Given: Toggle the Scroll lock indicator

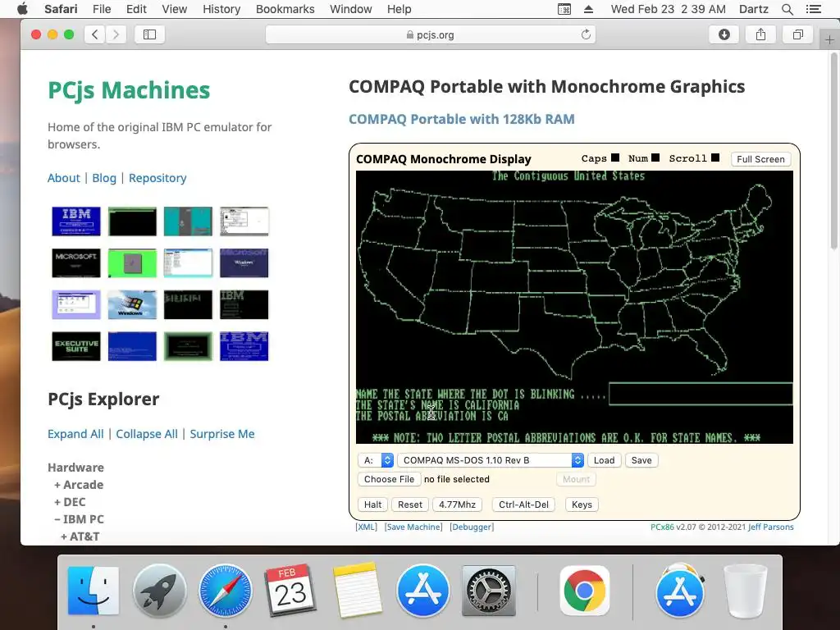Looking at the screenshot, I should pyautogui.click(x=715, y=158).
